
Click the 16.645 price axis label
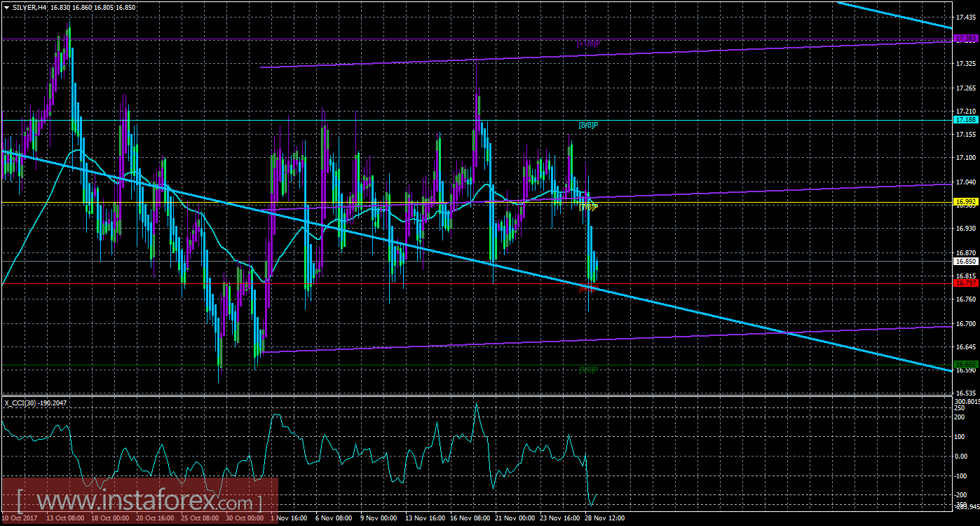965,346
